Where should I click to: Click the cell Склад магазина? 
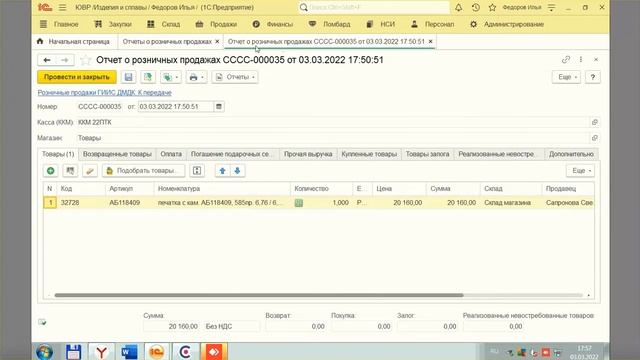click(511, 203)
